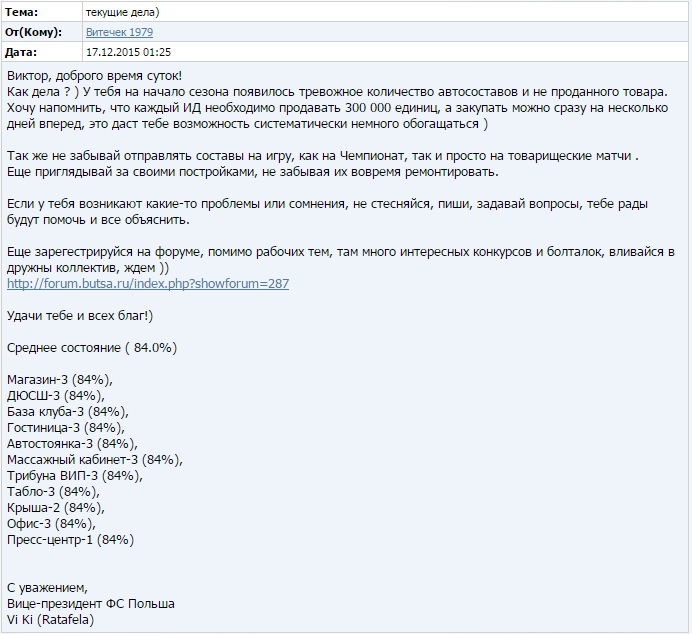Click the 'База клуба-3 (84%)' entry

[68, 412]
